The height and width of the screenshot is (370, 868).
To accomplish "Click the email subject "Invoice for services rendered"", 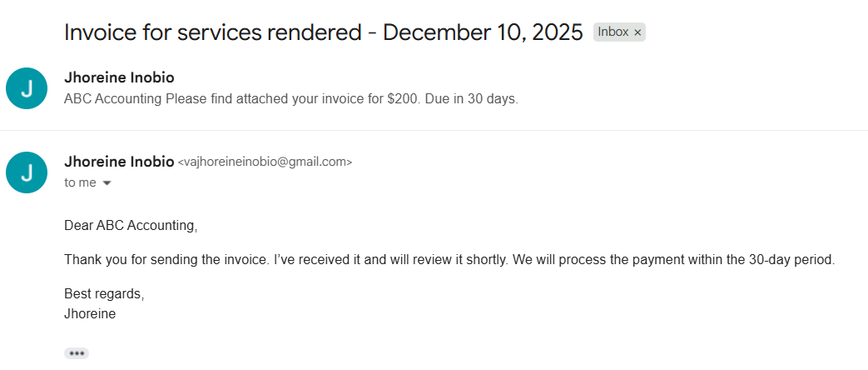I will (212, 32).
